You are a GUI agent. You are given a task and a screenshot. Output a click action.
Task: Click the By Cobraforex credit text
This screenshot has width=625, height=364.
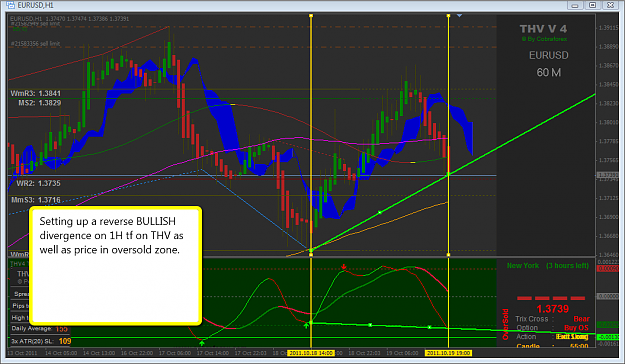tap(544, 39)
